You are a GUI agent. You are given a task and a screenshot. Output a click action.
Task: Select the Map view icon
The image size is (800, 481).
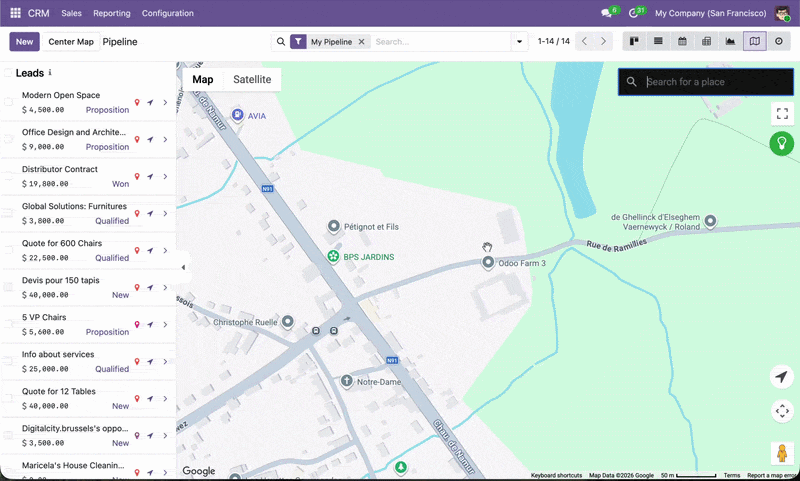click(x=755, y=41)
